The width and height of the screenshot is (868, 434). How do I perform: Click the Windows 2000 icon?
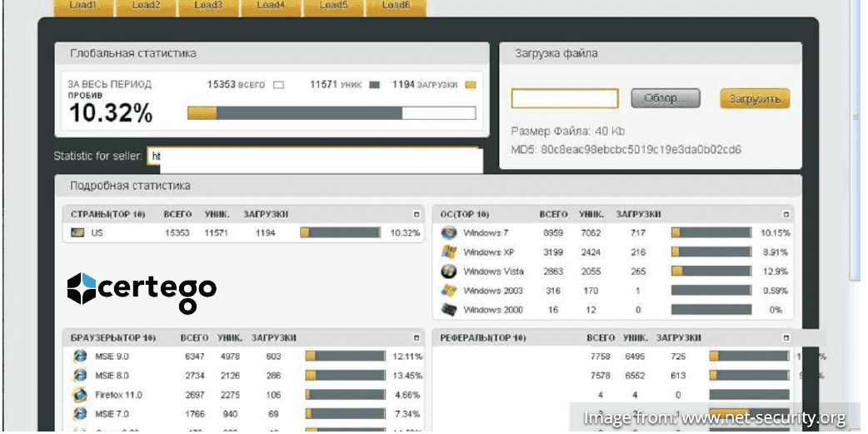tap(450, 310)
